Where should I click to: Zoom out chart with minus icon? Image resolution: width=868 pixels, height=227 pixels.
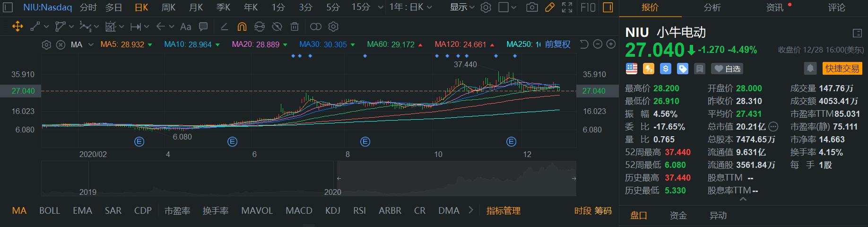tap(598, 44)
